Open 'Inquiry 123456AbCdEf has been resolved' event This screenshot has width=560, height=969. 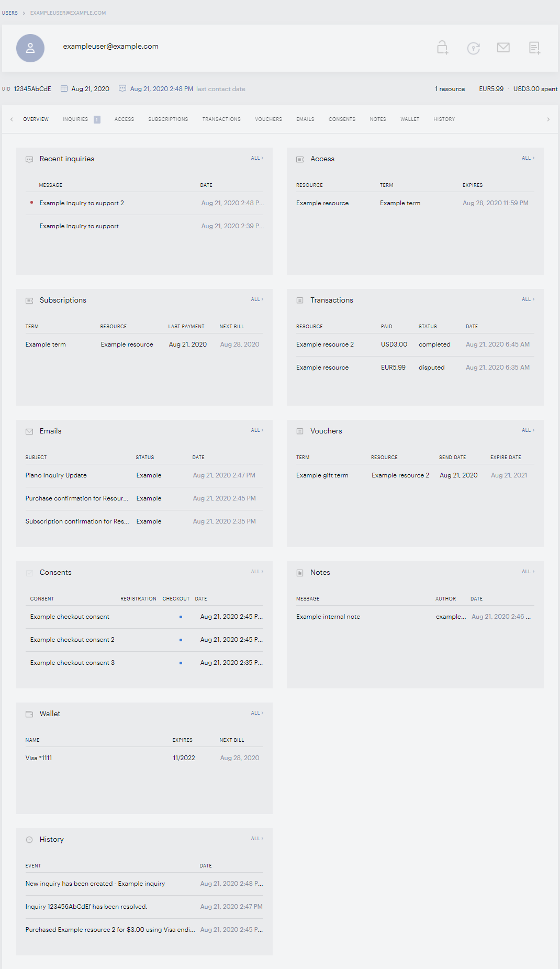pos(86,907)
